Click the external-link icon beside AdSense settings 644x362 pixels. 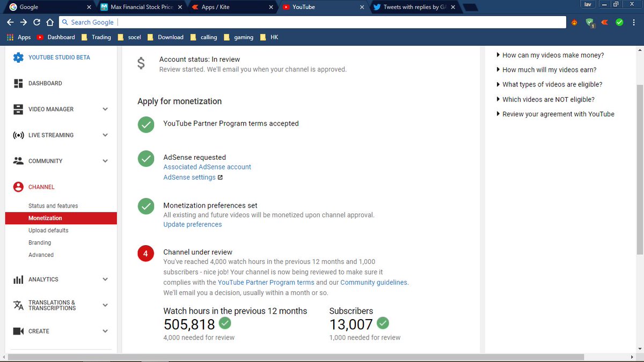[x=220, y=178]
